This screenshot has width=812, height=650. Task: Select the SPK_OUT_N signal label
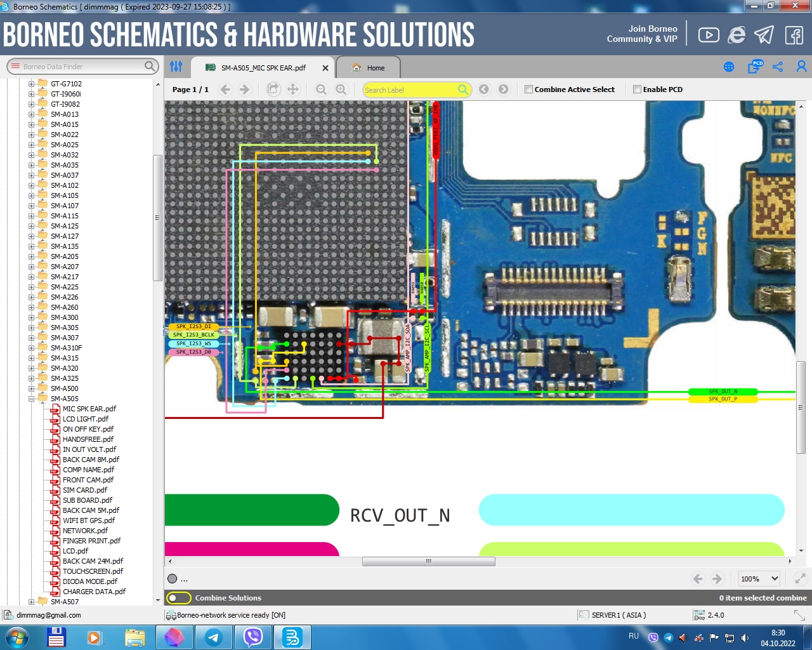point(723,392)
